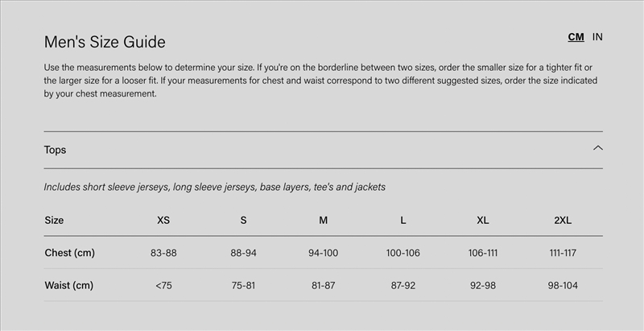The width and height of the screenshot is (644, 331).
Task: Click the Men's Size Guide heading
Action: (105, 42)
